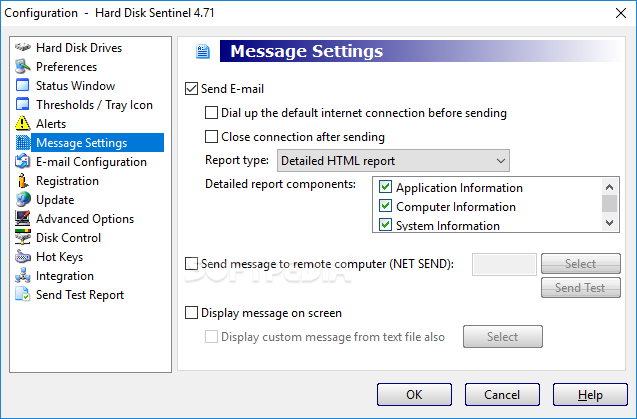Select the Message Settings entry

point(98,143)
